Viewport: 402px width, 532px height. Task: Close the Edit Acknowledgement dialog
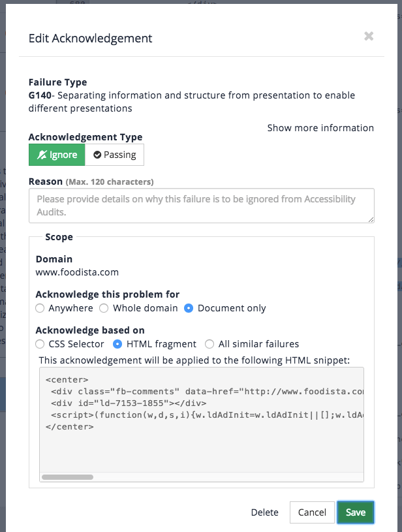click(x=369, y=37)
